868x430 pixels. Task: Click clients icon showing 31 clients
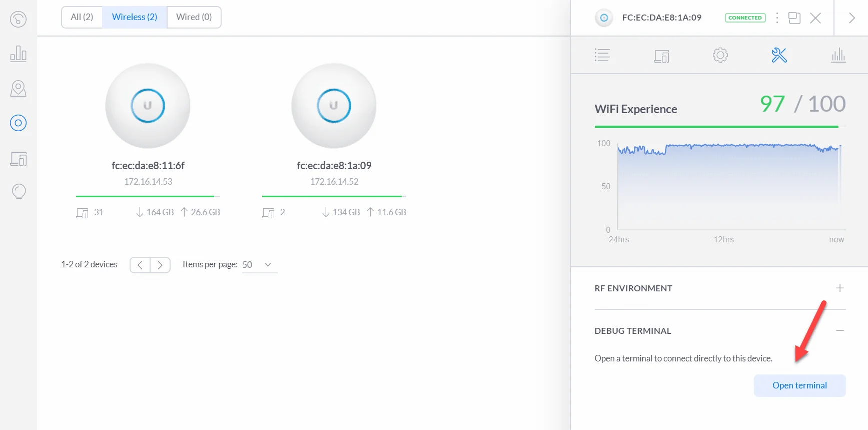point(82,213)
